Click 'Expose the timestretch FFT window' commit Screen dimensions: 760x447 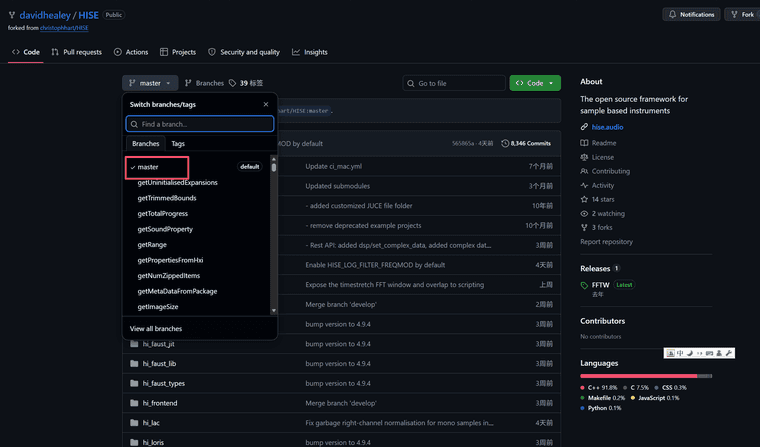(x=395, y=285)
